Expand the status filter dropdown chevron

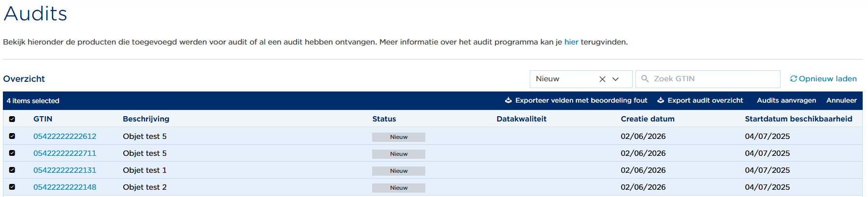coord(616,79)
